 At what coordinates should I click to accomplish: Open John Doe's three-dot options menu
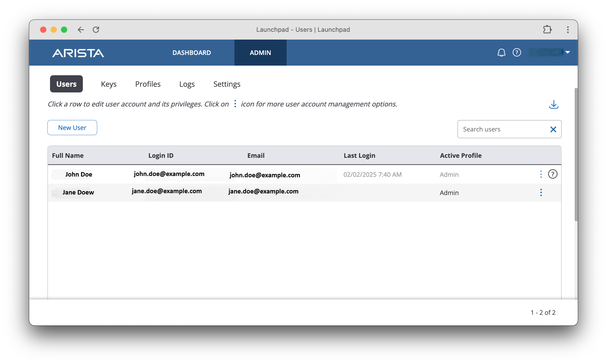(x=541, y=174)
